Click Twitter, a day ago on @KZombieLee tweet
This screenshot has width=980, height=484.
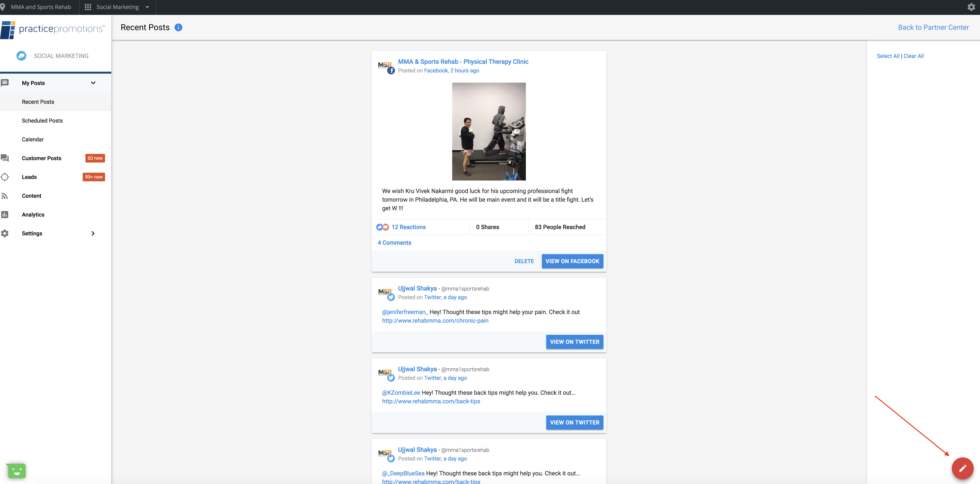(x=446, y=378)
